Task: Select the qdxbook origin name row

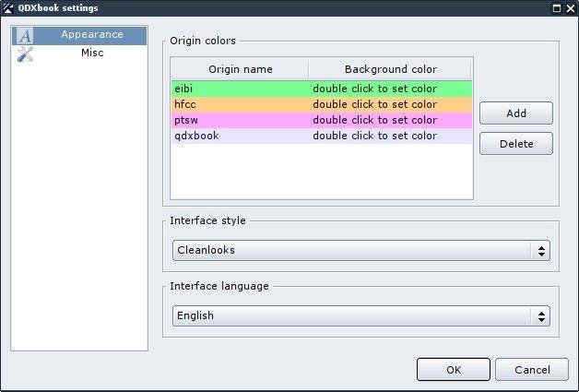Action: click(239, 137)
